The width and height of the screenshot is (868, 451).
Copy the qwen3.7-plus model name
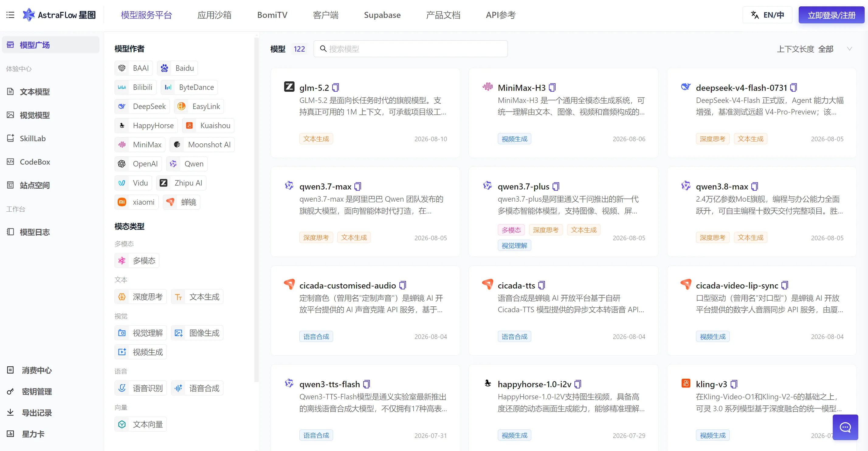coord(556,186)
